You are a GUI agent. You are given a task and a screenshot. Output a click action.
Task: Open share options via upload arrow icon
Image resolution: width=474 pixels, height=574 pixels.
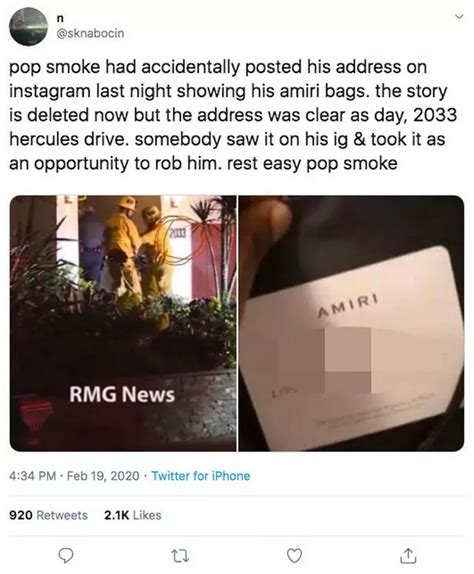[x=408, y=555]
